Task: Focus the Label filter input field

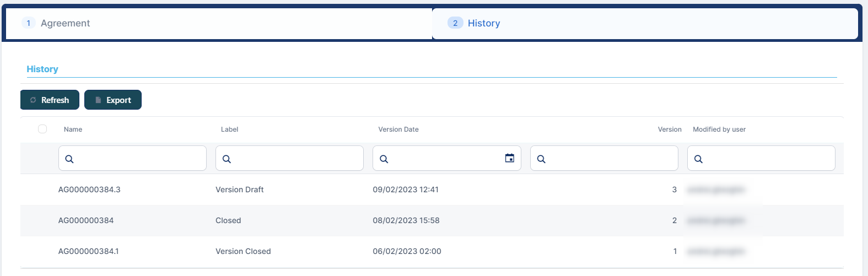Action: tap(295, 159)
